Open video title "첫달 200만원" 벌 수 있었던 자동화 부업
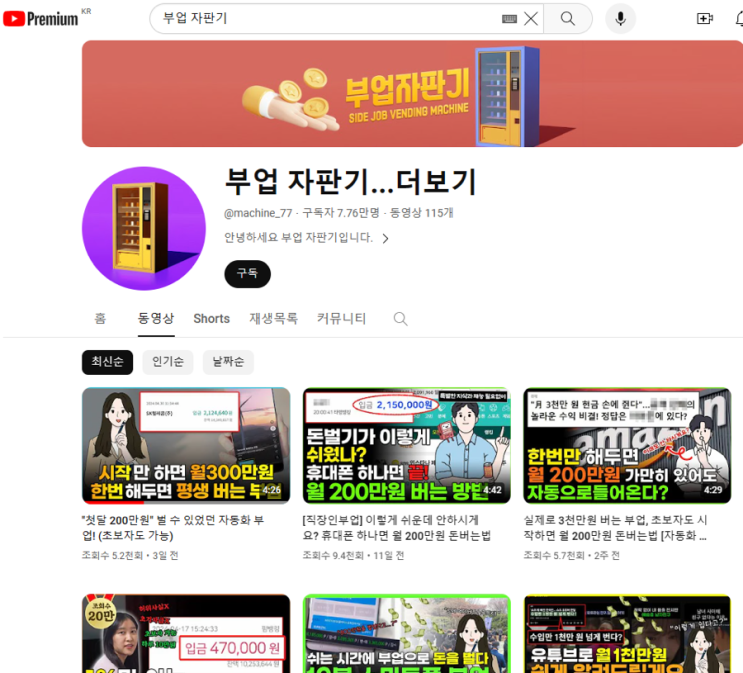This screenshot has width=743, height=673. (x=173, y=527)
